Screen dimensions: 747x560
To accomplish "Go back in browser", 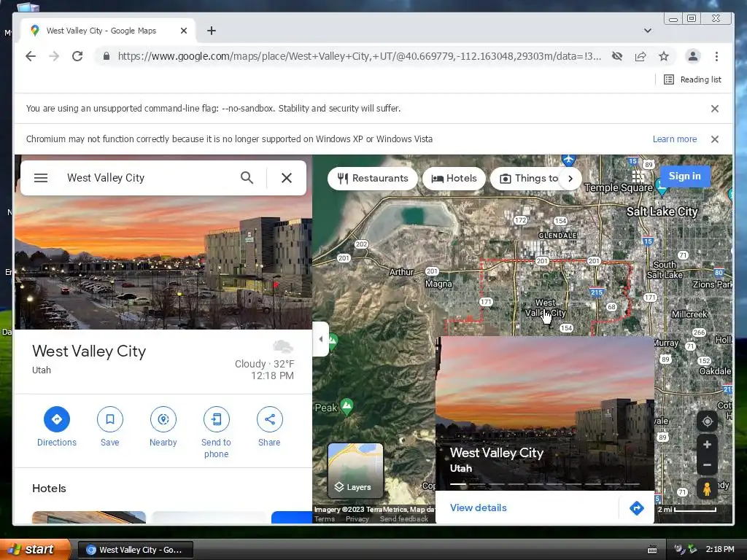I will coord(31,56).
